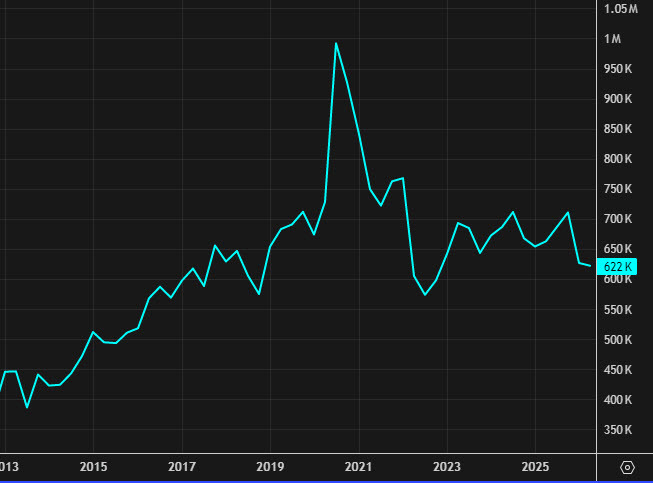The image size is (653, 483).
Task: Click the 950 K price axis label
Action: pyautogui.click(x=618, y=69)
